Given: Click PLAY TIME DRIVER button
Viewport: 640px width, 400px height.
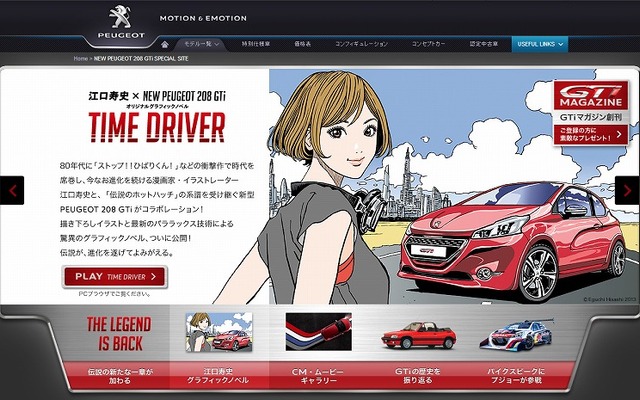Looking at the screenshot, I should pyautogui.click(x=115, y=277).
